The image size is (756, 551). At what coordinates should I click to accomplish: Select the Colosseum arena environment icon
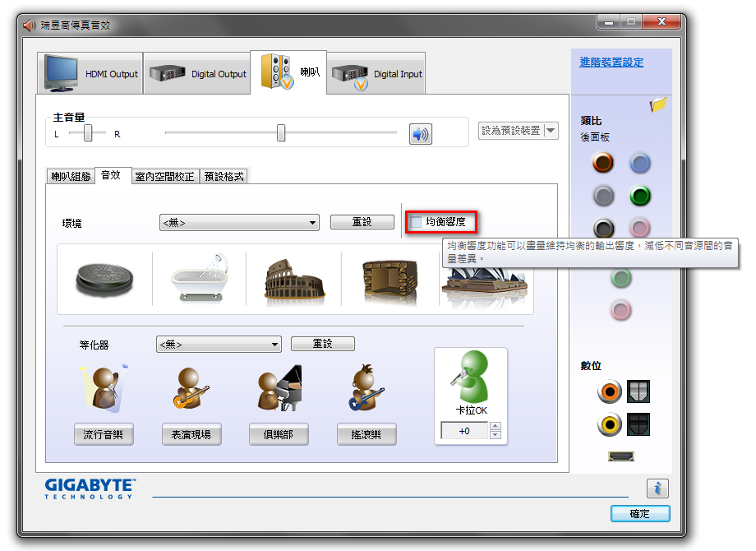click(294, 283)
